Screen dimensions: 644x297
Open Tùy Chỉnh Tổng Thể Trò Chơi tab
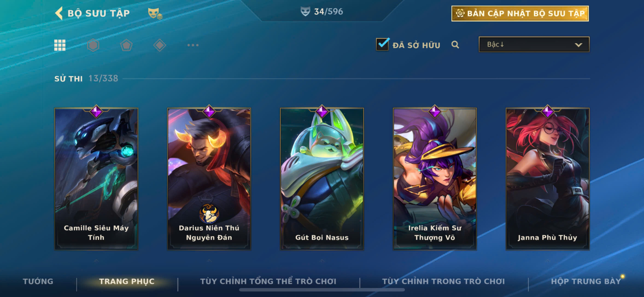(268, 281)
